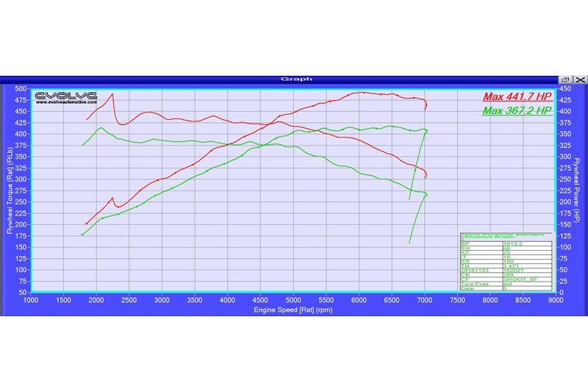Open the www.evolveautomotive.com link

click(x=66, y=103)
